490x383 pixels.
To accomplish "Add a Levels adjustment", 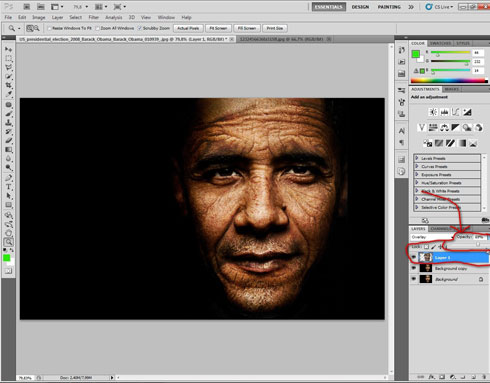I will click(444, 112).
